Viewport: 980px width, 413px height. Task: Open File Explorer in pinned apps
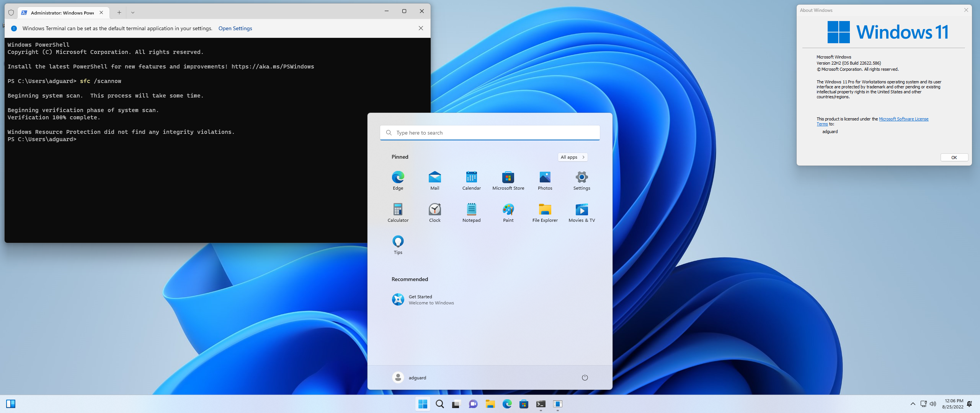click(x=545, y=213)
